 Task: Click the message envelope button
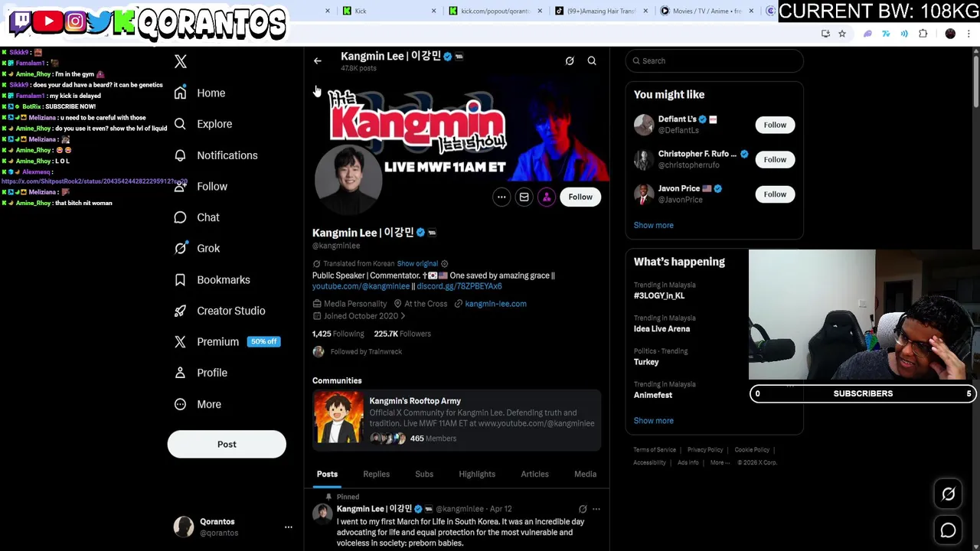pos(524,197)
